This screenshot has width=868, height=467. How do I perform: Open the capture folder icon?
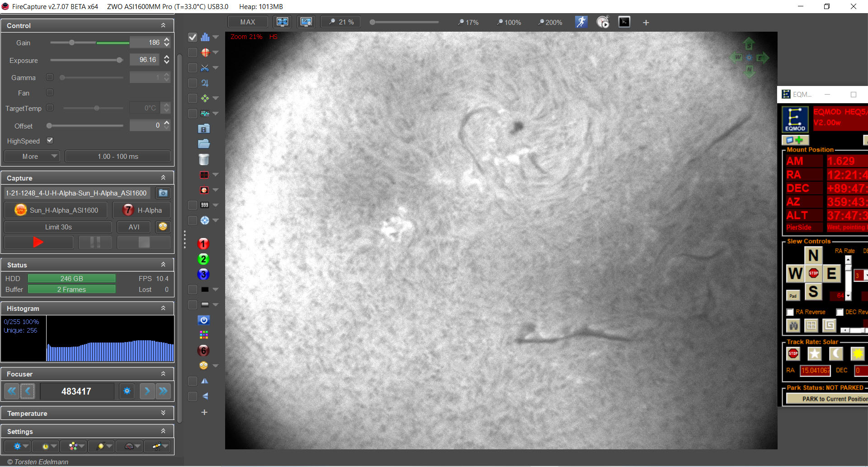pyautogui.click(x=204, y=144)
